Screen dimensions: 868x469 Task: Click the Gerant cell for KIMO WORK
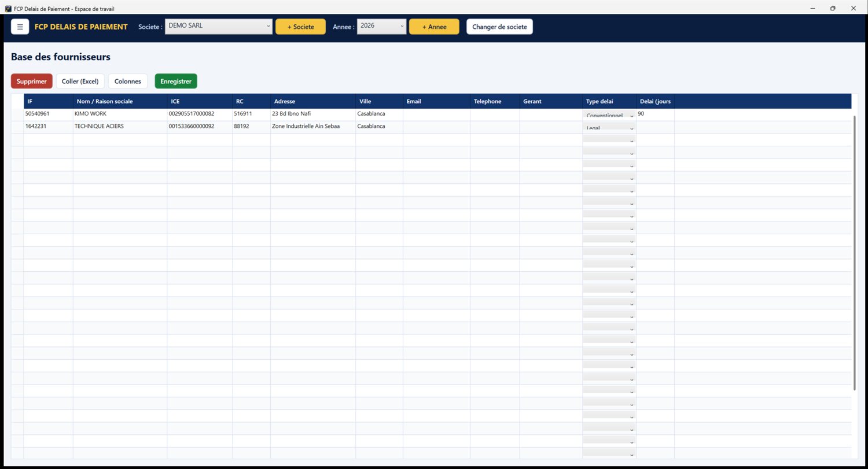pyautogui.click(x=551, y=115)
